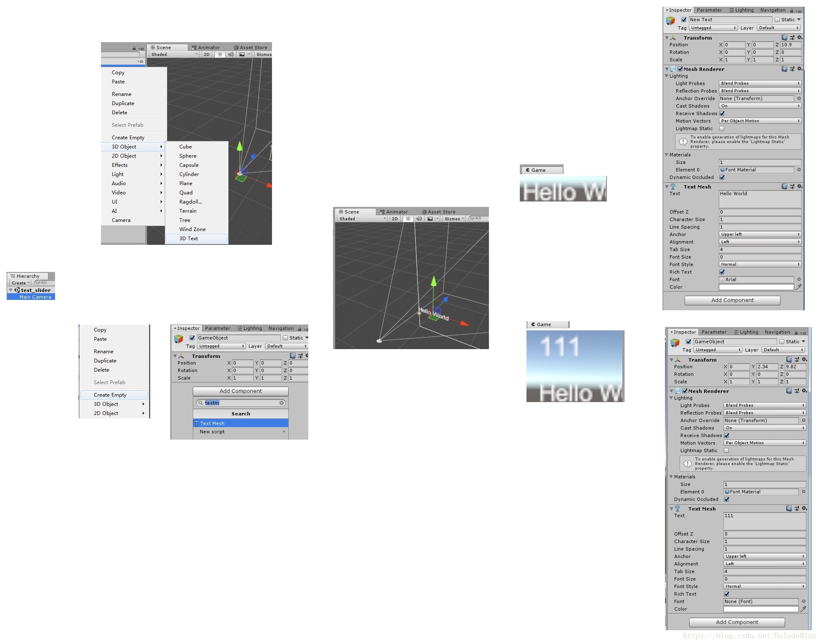Open object picker for Font Arial field
Screen dimensions: 821x644
tap(799, 279)
